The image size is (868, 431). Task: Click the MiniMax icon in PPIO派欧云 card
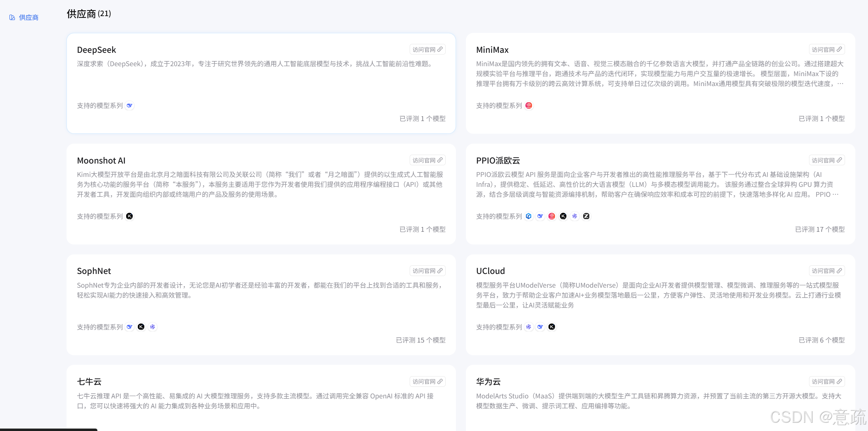pyautogui.click(x=552, y=216)
